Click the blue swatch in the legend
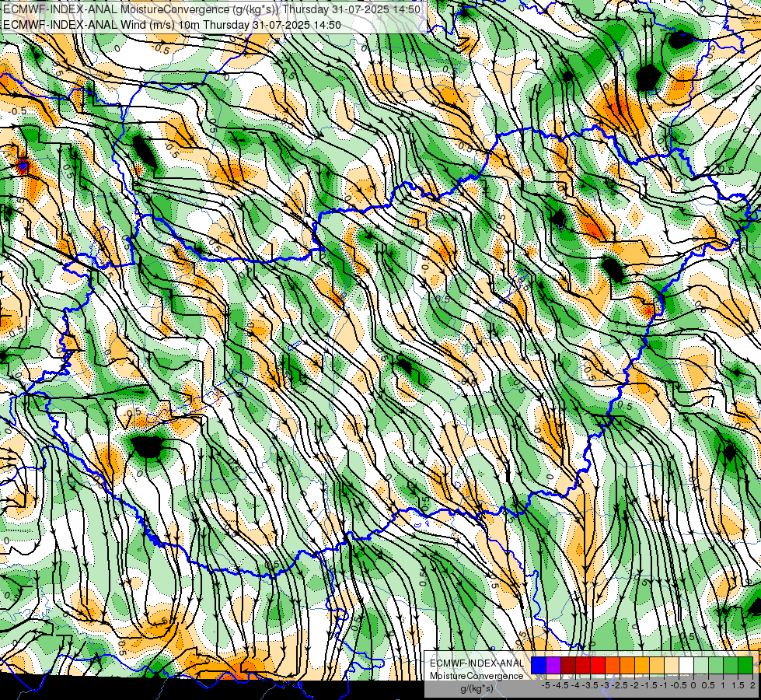761x700 pixels. pos(539,665)
